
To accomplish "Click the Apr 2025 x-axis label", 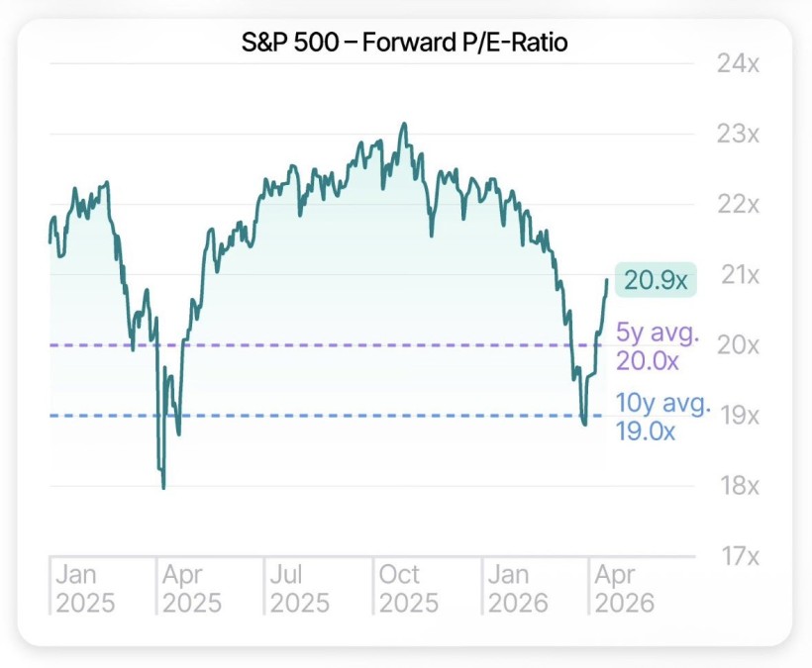I will pos(192,588).
